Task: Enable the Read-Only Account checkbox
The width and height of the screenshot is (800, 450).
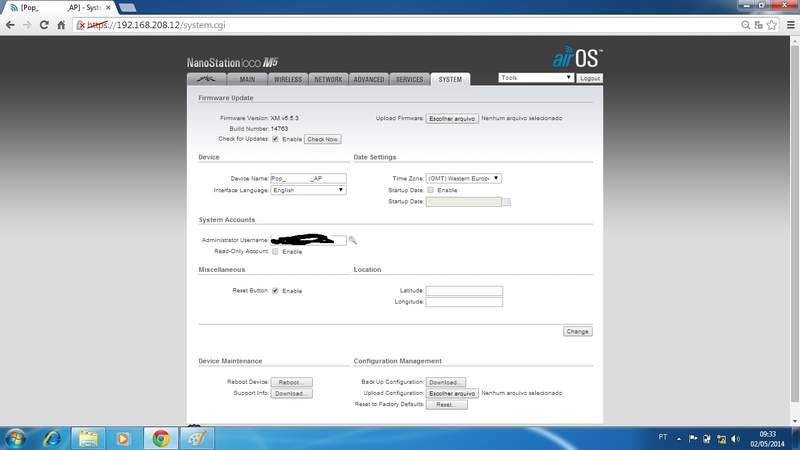Action: (276, 252)
